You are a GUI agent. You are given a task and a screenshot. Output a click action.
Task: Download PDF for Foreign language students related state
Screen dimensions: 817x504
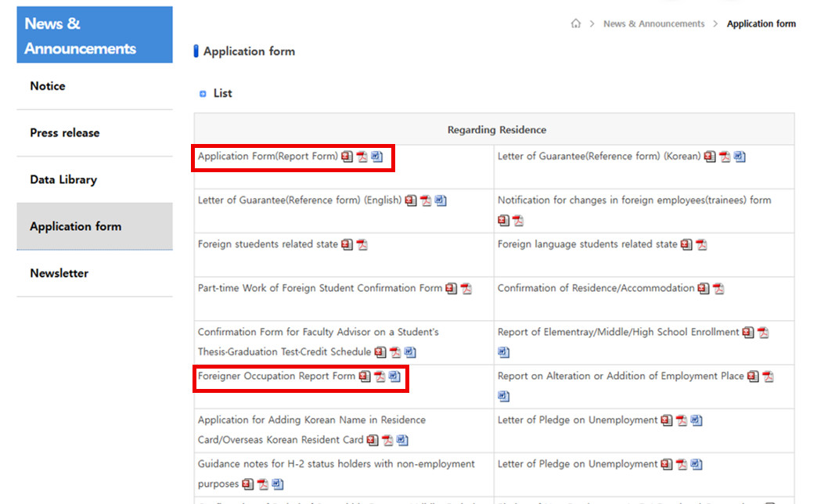pos(701,245)
